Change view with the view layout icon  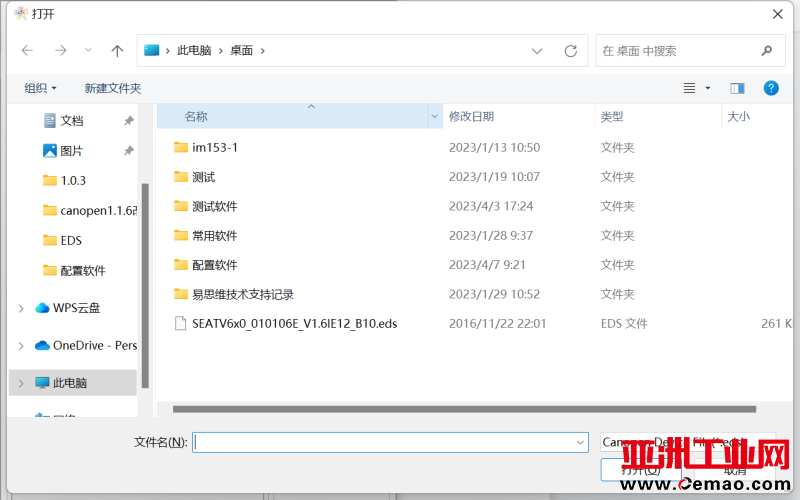(x=689, y=88)
